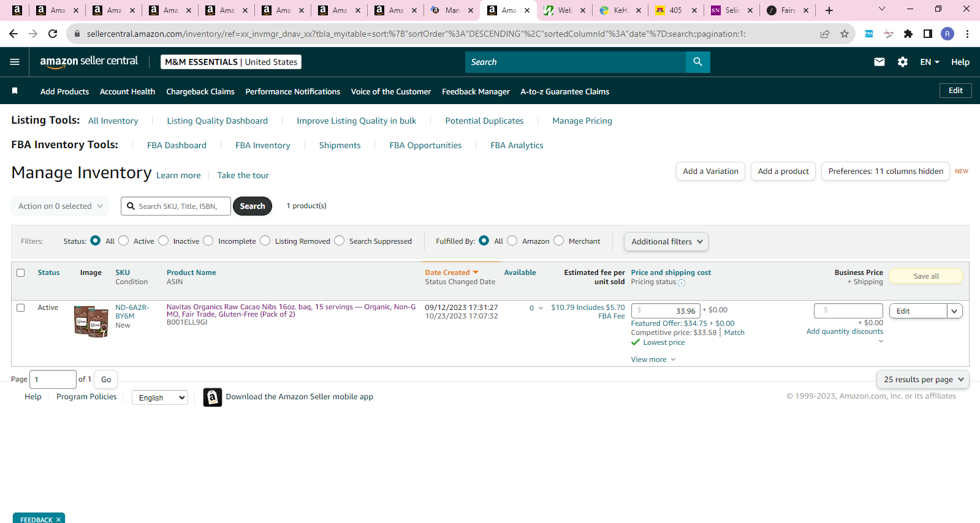The width and height of the screenshot is (980, 523).
Task: Open Account Health menu item
Action: tap(127, 91)
